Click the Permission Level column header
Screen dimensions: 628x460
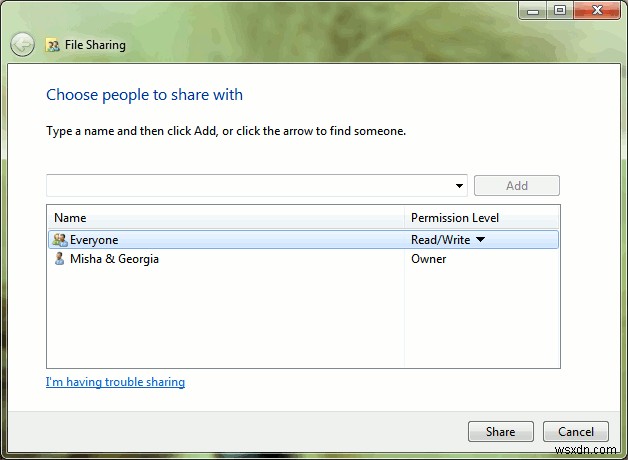coord(482,218)
